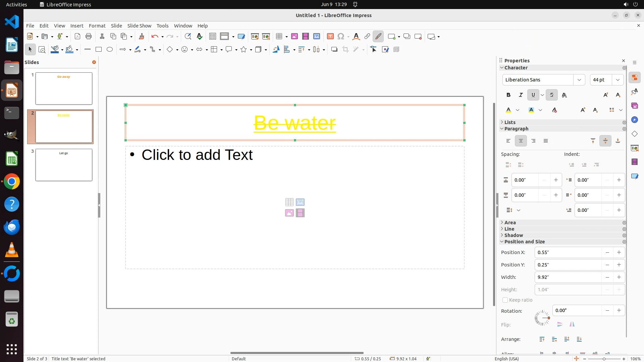The image size is (644, 362).
Task: Click the Insert Special Character icon
Action: pyautogui.click(x=341, y=37)
